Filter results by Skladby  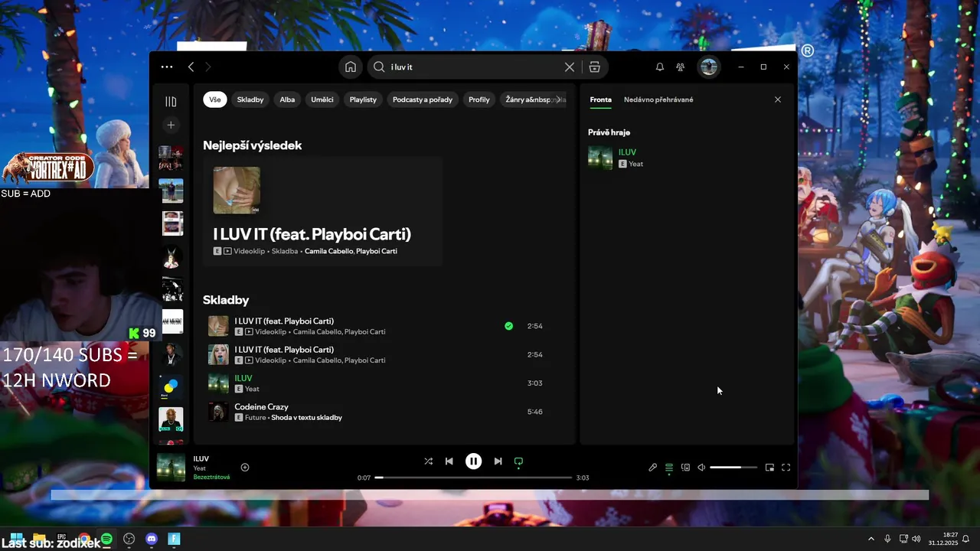click(x=250, y=99)
